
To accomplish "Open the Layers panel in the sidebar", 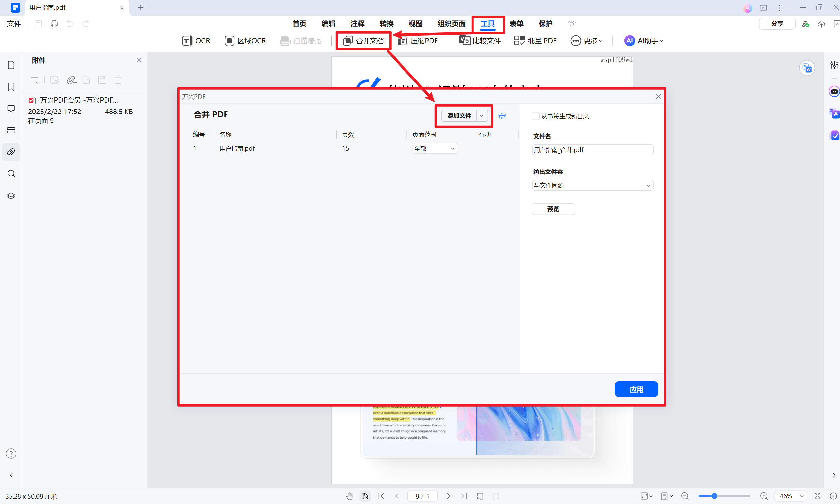I will (11, 196).
